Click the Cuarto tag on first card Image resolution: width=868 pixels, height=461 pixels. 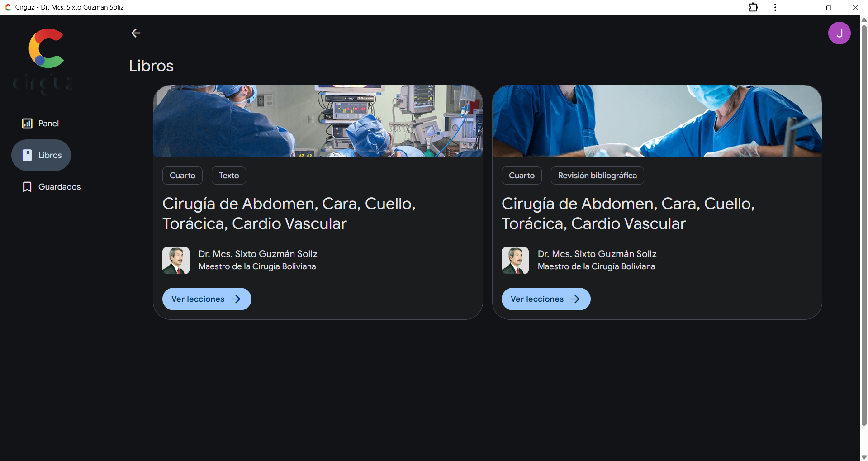pyautogui.click(x=182, y=176)
